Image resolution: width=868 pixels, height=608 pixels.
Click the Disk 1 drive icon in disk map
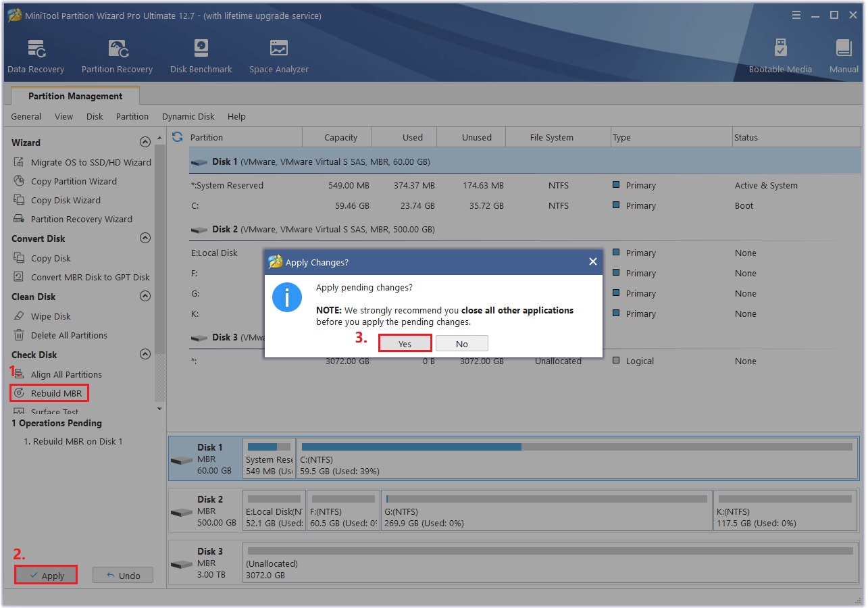tap(182, 461)
